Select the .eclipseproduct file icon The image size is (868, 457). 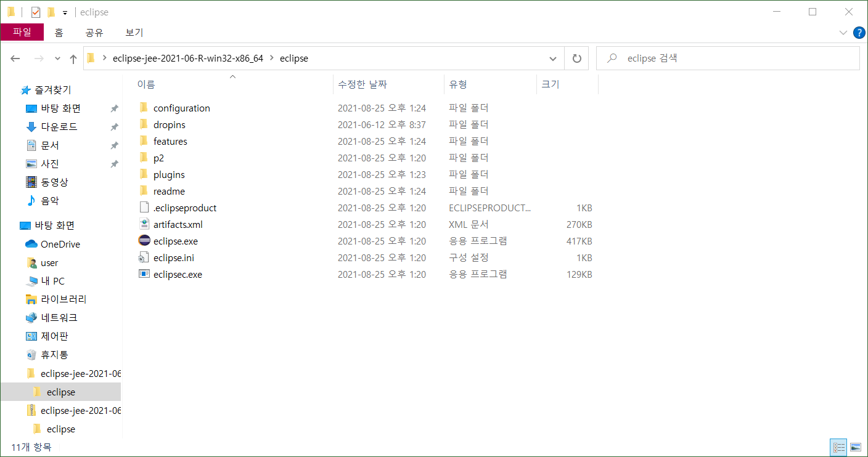(144, 208)
